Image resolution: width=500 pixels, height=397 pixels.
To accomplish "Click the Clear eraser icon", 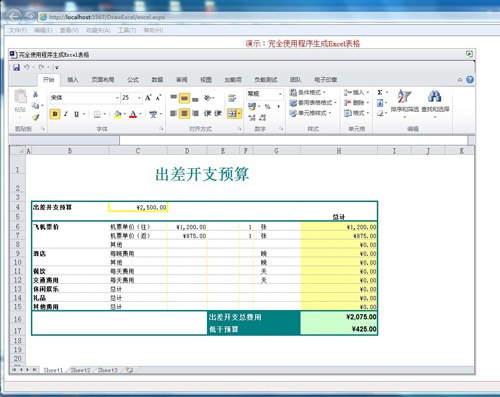I will (380, 114).
